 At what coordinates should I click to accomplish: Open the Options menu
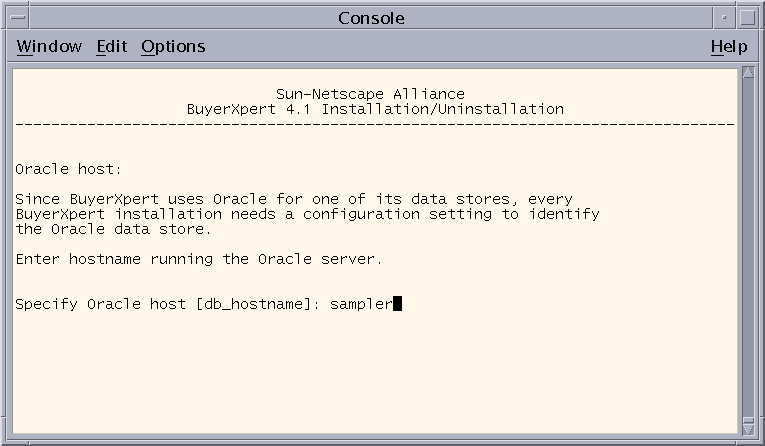point(173,46)
